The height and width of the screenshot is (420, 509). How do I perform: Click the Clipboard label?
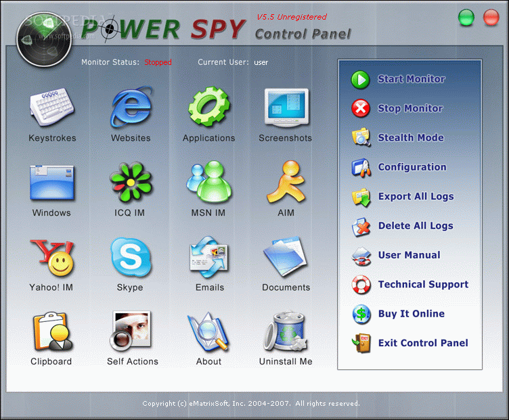tap(51, 362)
